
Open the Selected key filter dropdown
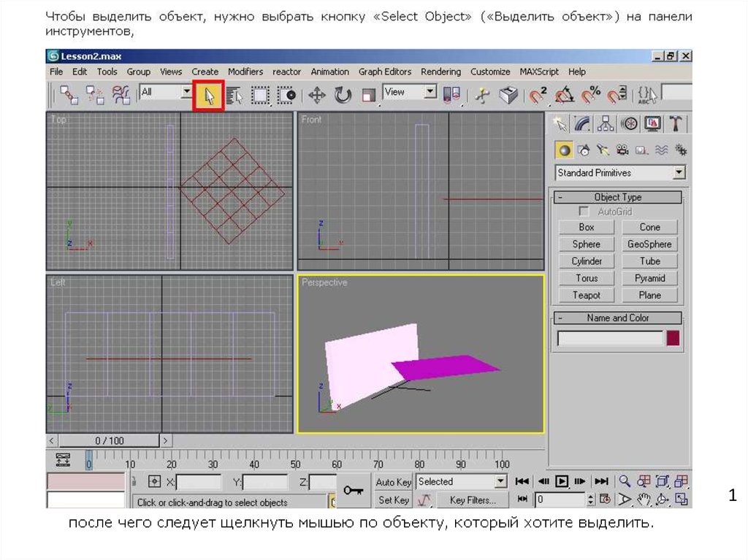[x=500, y=482]
